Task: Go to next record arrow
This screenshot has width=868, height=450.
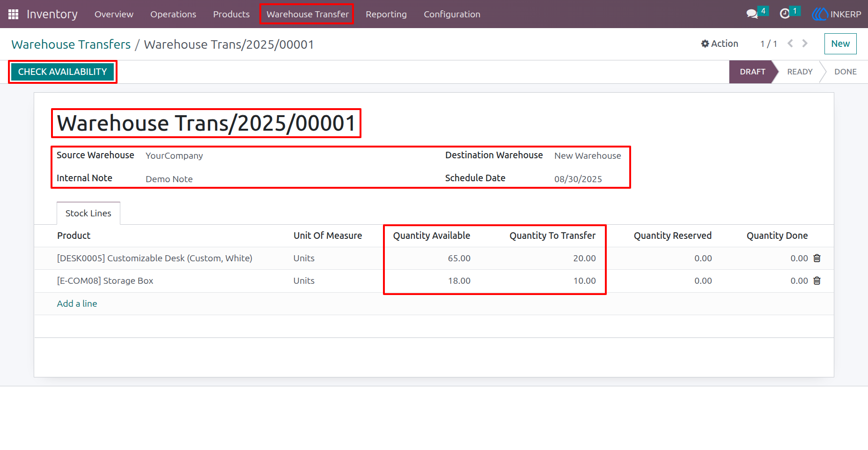Action: [805, 44]
